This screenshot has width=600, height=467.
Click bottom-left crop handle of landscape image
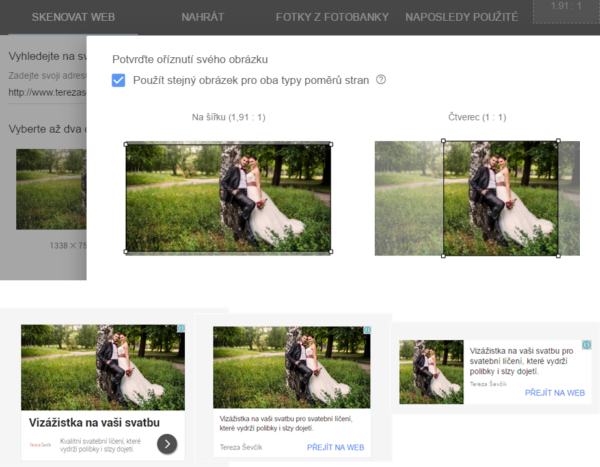[x=126, y=252]
